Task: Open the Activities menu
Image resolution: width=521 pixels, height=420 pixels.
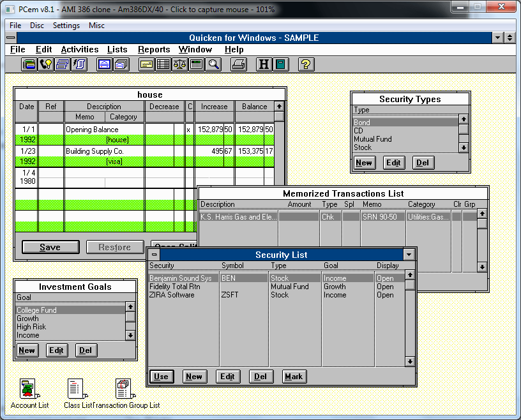Action: click(x=80, y=50)
